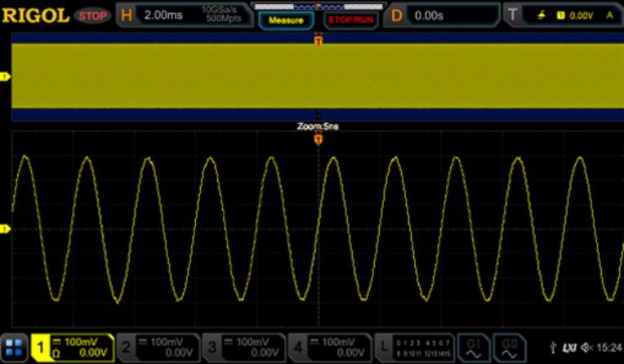The width and height of the screenshot is (624, 364).
Task: Click the orange trigger position marker
Action: coord(318,140)
